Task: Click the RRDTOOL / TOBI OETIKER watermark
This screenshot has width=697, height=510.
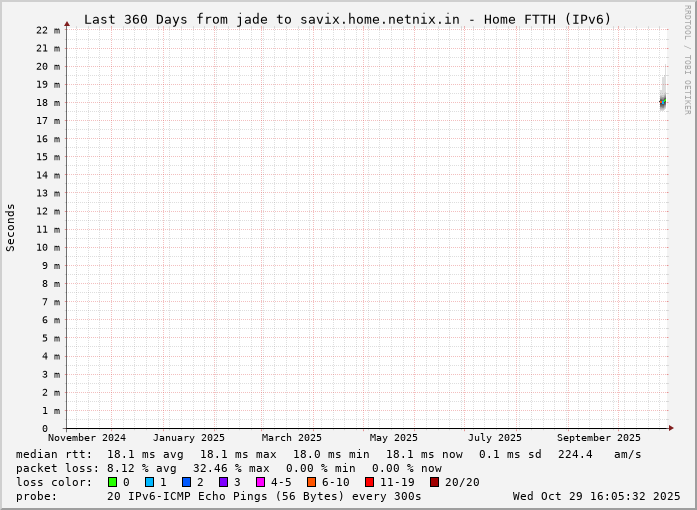Action: point(687,60)
